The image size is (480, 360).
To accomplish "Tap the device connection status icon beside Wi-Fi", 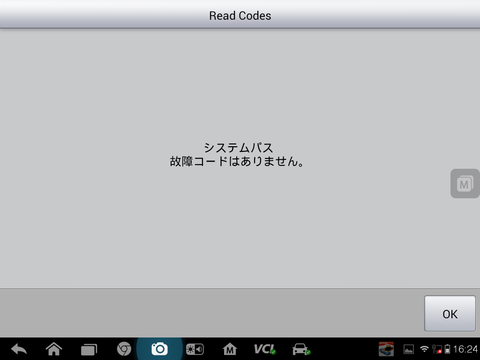I will click(437, 349).
